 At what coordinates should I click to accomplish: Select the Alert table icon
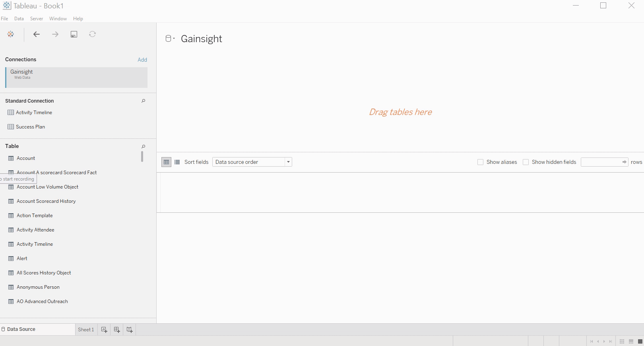(x=11, y=259)
